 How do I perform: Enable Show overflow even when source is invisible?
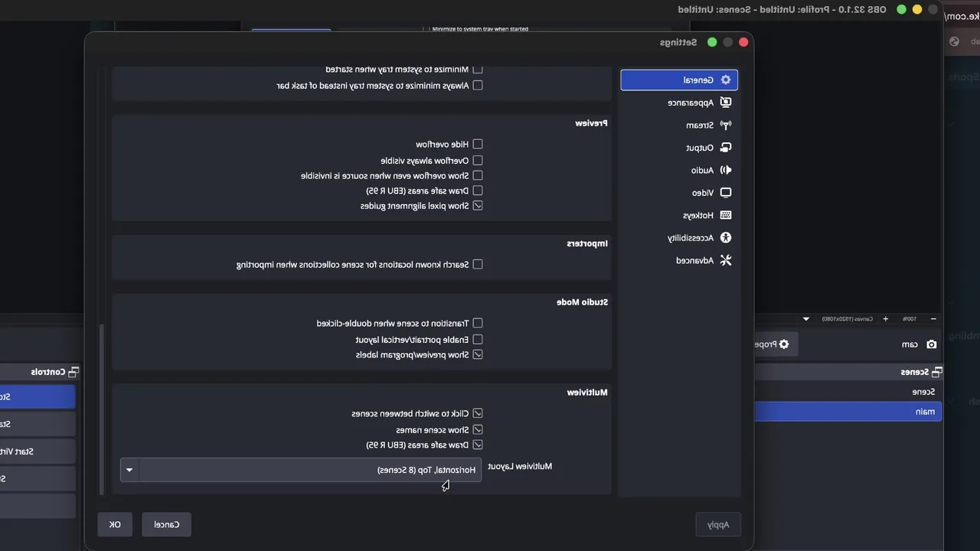(x=478, y=175)
